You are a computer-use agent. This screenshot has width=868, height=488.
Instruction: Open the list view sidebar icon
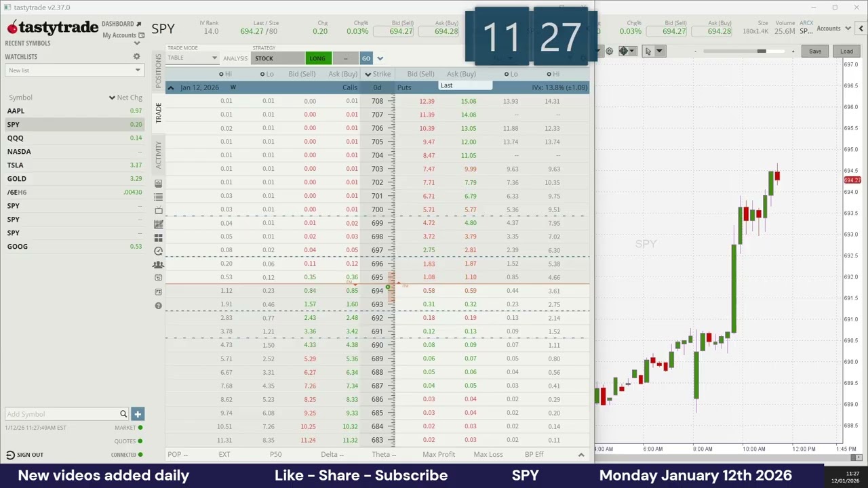158,197
